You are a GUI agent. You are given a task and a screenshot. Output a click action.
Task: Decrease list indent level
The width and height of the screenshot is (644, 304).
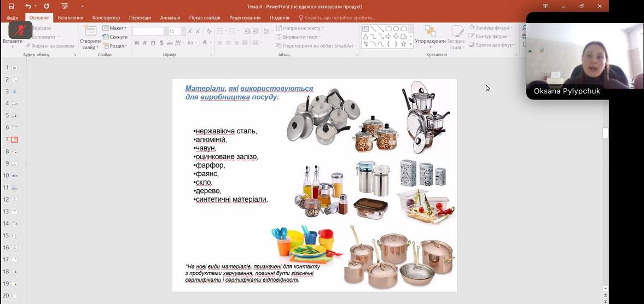246,31
